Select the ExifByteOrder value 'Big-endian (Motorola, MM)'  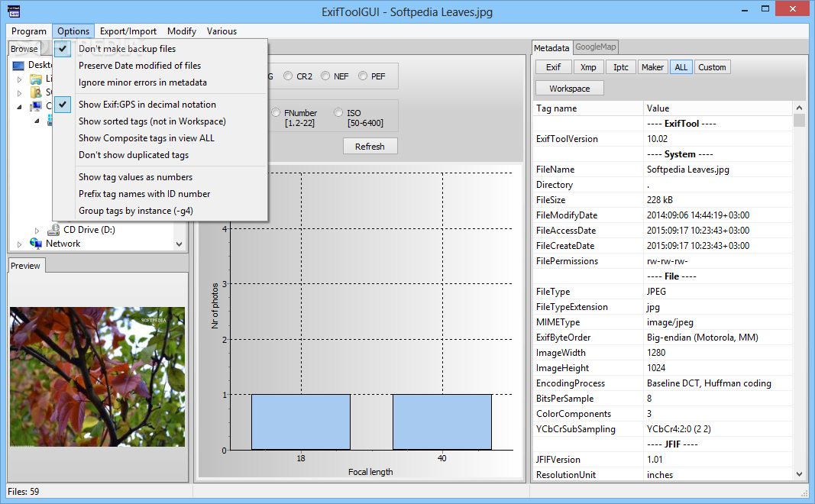click(702, 338)
